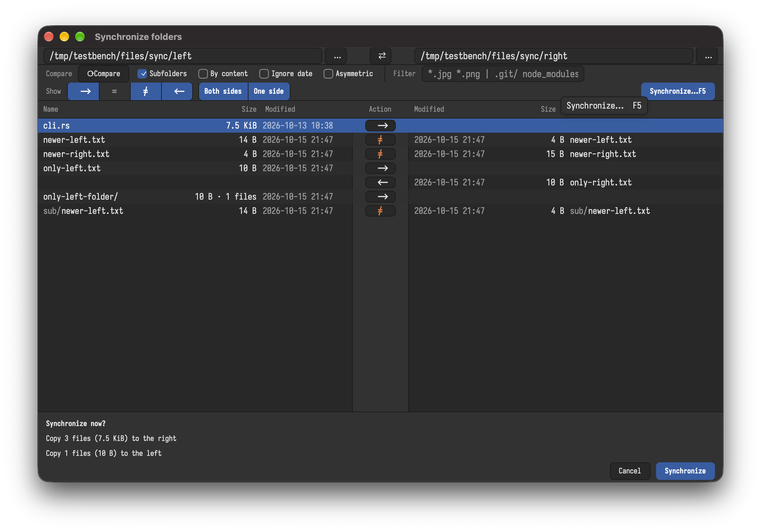This screenshot has width=761, height=532.
Task: Change action arrow for only-left.txt
Action: (380, 168)
